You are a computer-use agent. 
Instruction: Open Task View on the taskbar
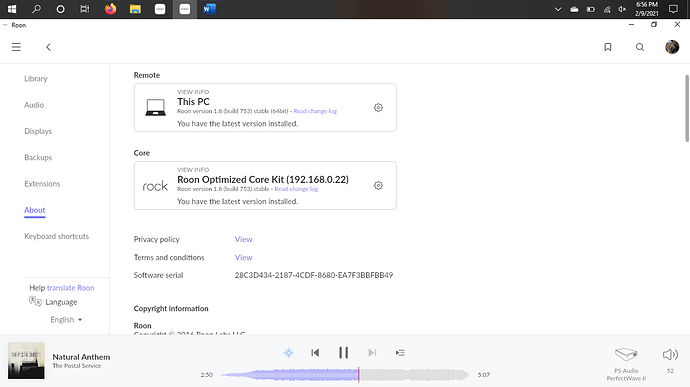pos(84,9)
